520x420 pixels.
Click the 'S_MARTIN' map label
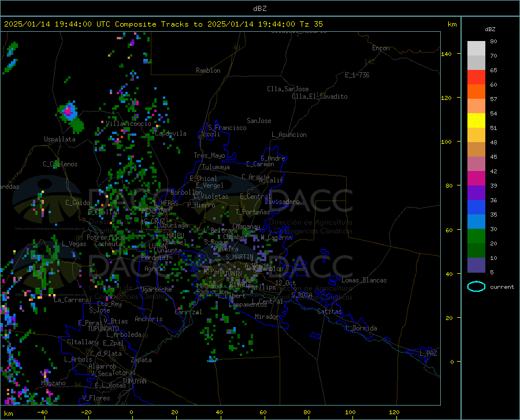pos(239,257)
